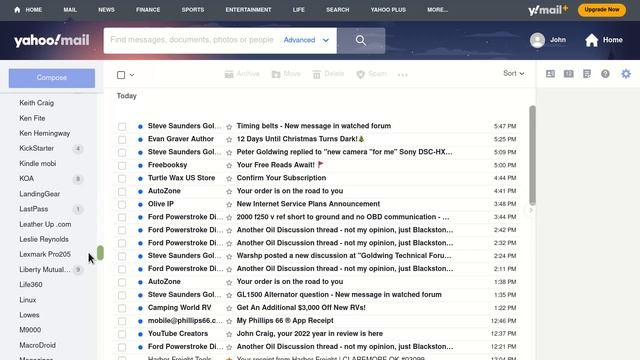The width and height of the screenshot is (640, 360).
Task: Check the mobile@phillips66 message checkbox
Action: [122, 321]
